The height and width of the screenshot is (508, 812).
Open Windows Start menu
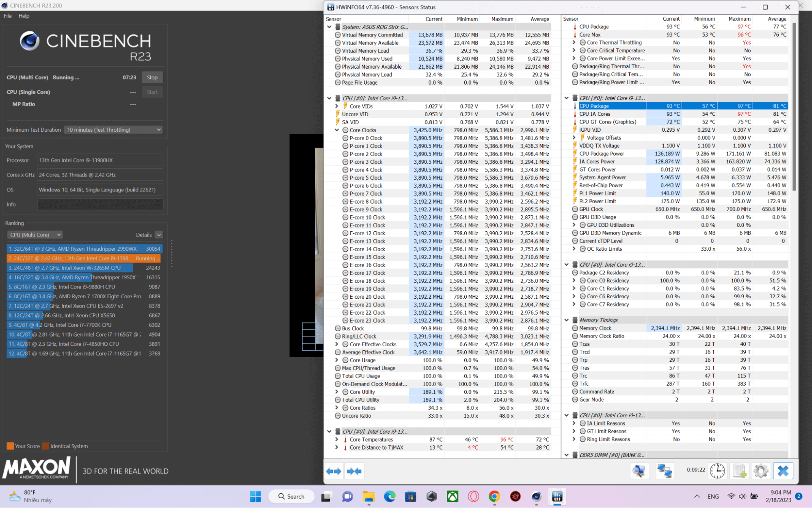coord(255,497)
